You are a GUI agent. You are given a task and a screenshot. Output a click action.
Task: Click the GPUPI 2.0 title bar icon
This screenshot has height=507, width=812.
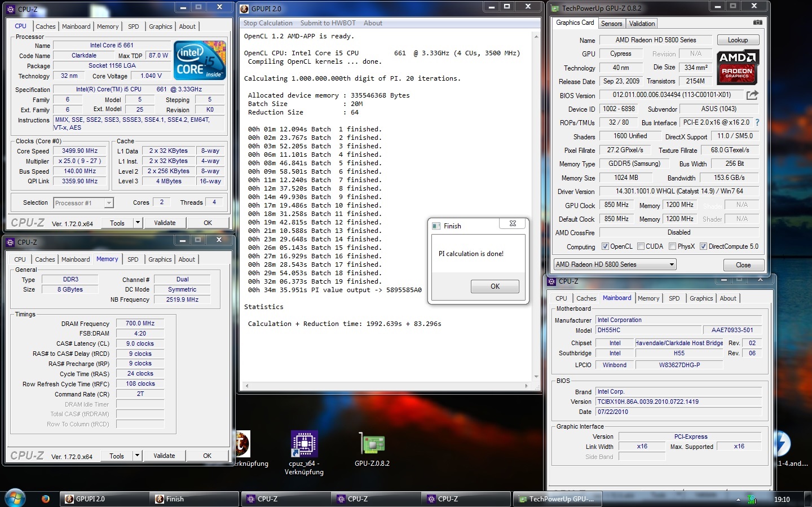[x=244, y=8]
